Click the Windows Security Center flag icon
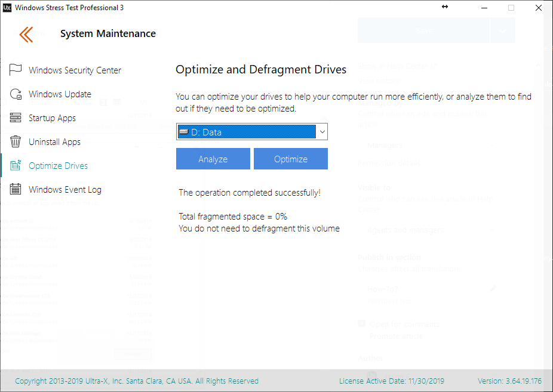Image resolution: width=553 pixels, height=392 pixels. point(16,70)
